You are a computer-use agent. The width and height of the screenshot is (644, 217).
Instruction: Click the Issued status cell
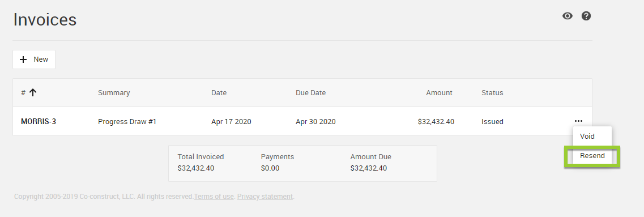[x=492, y=122]
